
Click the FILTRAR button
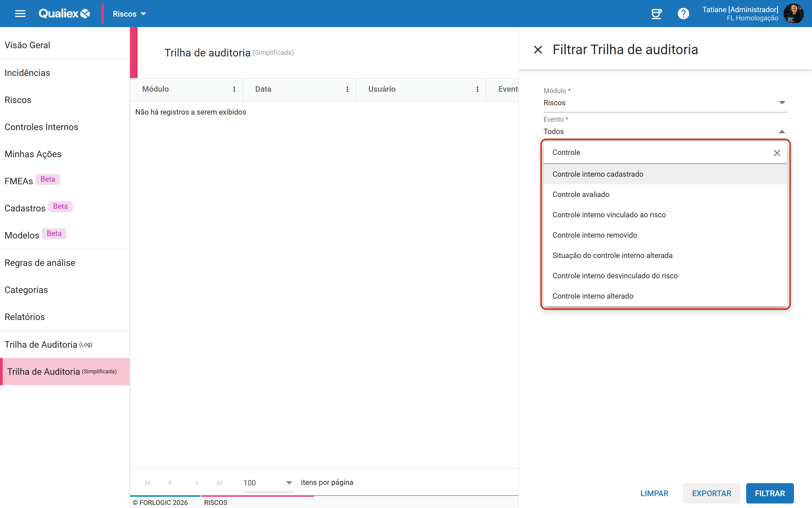(x=770, y=493)
